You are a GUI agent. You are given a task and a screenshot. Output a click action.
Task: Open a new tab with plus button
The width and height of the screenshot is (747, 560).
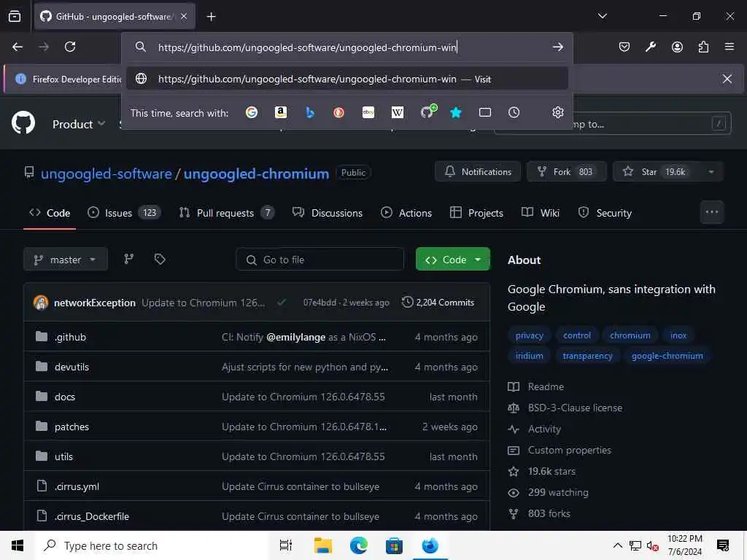tap(211, 17)
